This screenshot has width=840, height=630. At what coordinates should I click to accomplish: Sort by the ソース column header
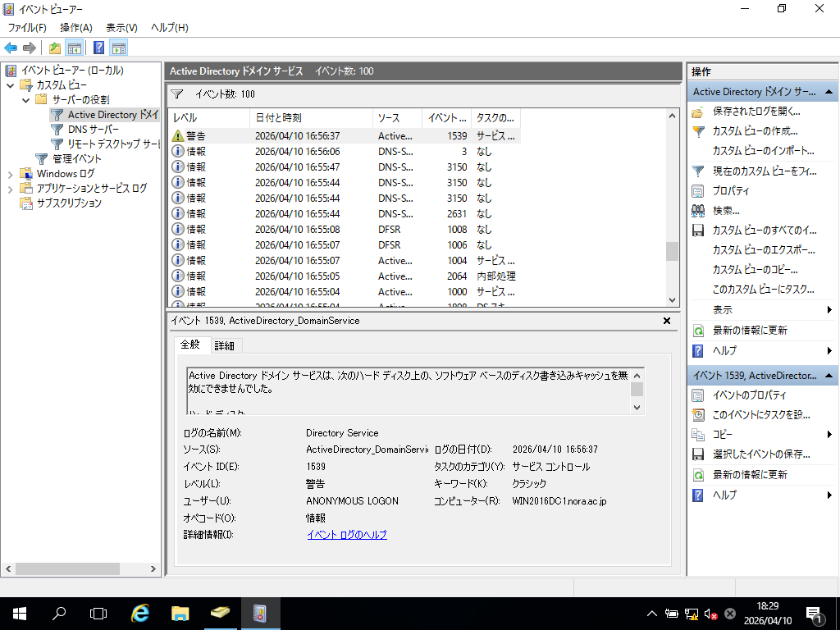click(398, 118)
